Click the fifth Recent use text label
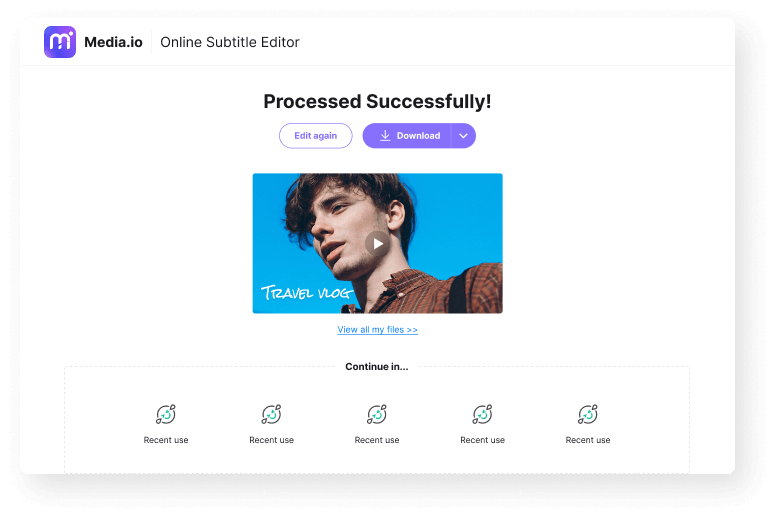The width and height of the screenshot is (777, 518). pos(588,440)
